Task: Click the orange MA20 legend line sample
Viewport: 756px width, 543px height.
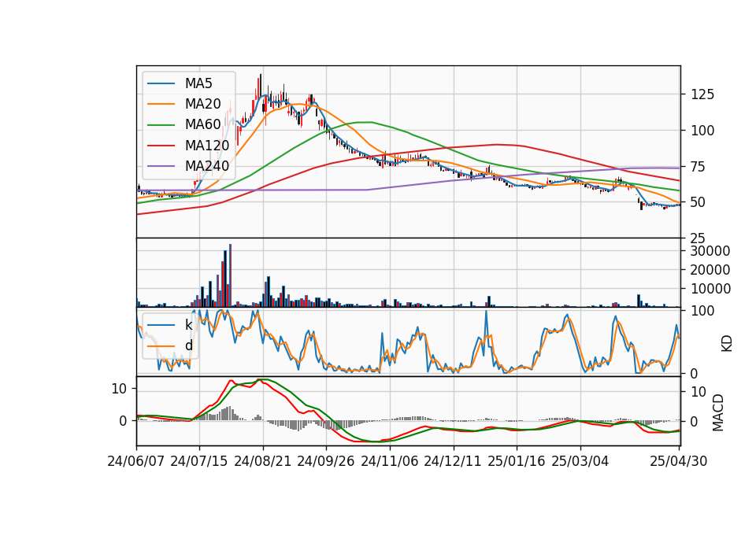Action: pyautogui.click(x=161, y=105)
